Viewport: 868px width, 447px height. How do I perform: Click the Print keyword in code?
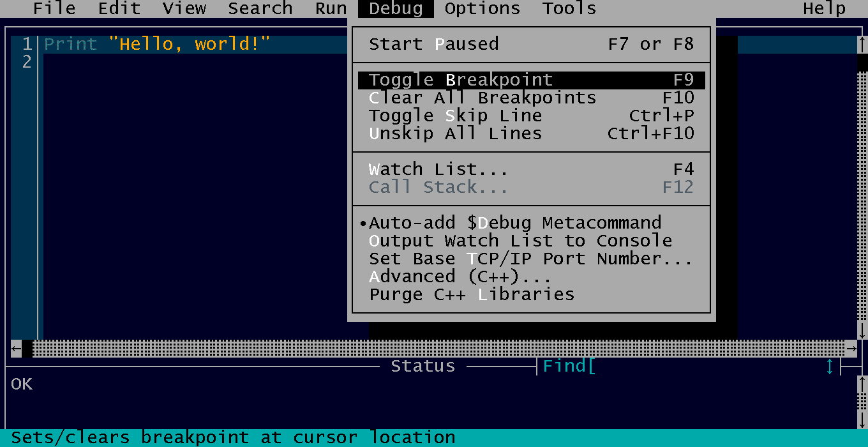(70, 44)
